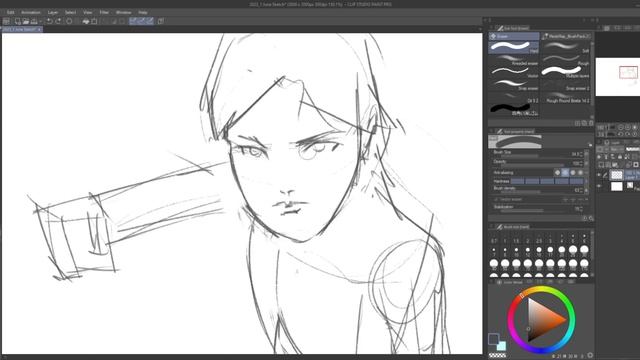Choose the Hard eraser sub tool

[514, 47]
